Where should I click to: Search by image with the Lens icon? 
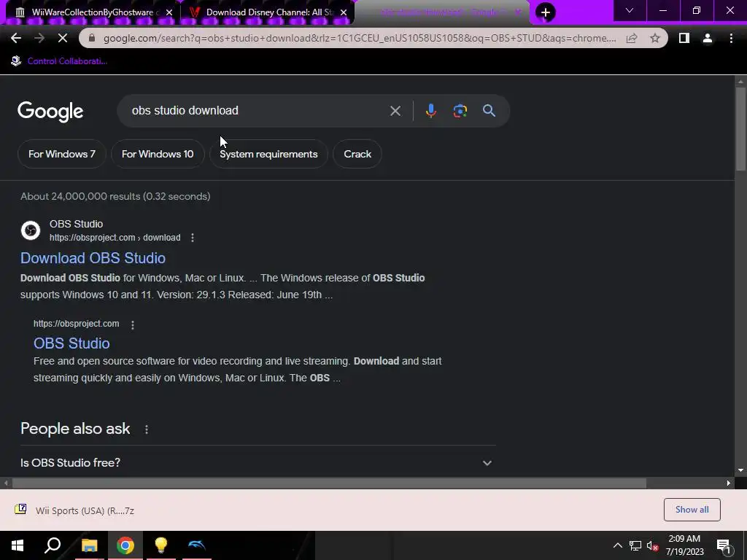(x=460, y=111)
